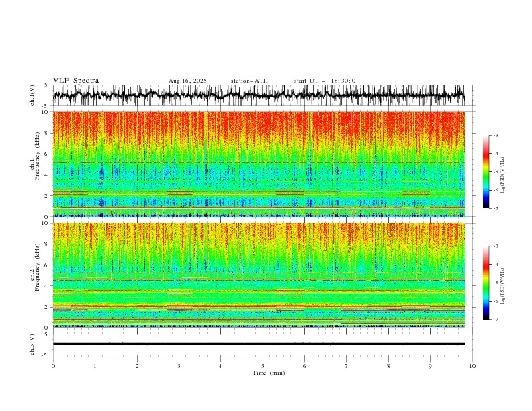Click the upper colorbar next to ch.1
Image resolution: width=532 pixels, height=411 pixels.
coord(486,172)
